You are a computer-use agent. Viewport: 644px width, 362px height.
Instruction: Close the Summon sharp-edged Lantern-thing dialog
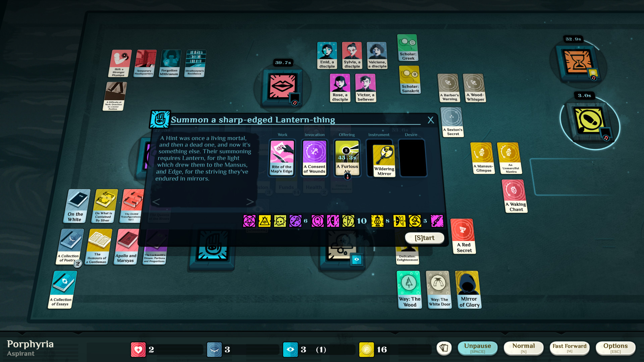tap(430, 120)
